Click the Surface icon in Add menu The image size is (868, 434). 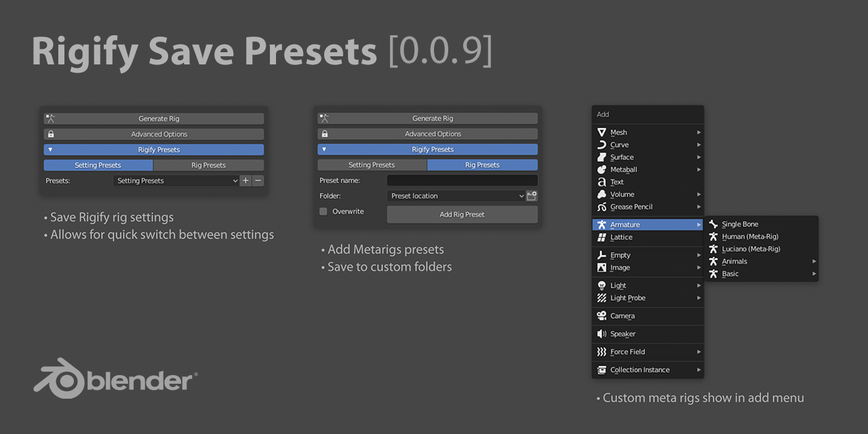[x=601, y=157]
